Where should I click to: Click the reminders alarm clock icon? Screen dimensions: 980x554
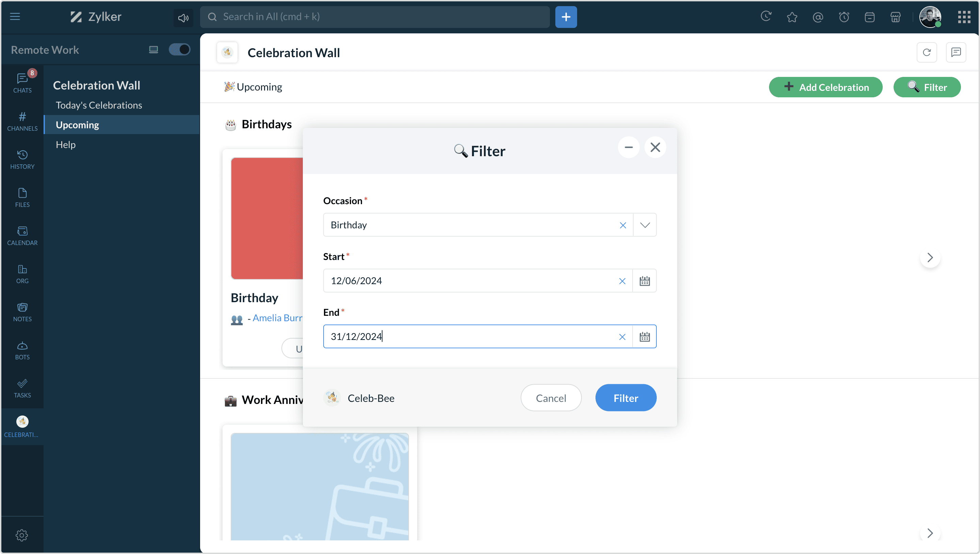click(844, 17)
